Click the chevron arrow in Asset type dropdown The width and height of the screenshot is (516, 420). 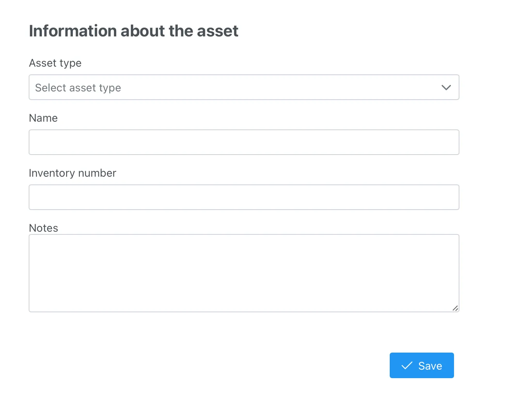coord(446,88)
